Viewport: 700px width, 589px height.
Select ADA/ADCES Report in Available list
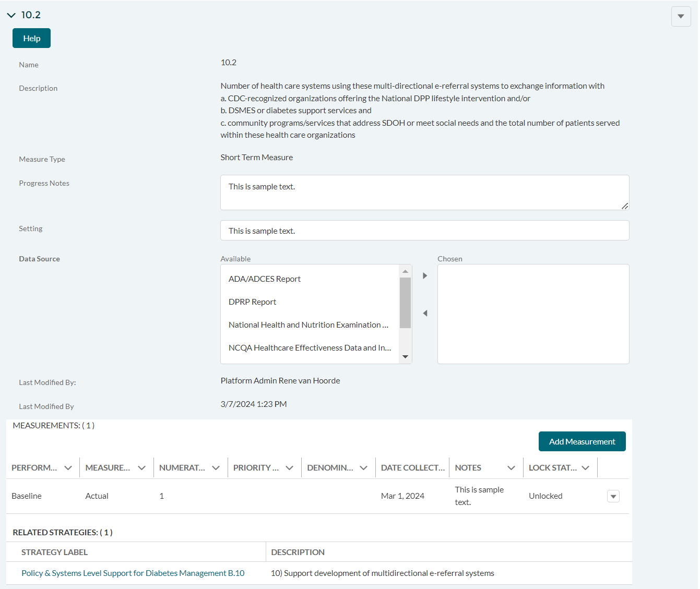click(265, 279)
